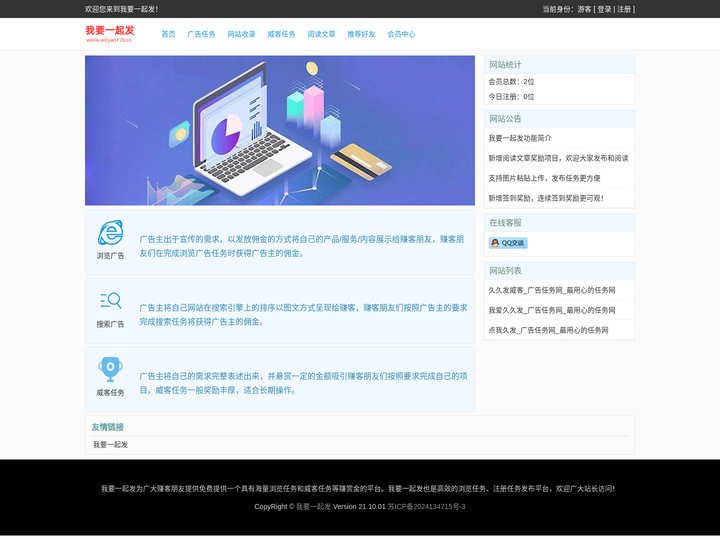Open the QQ交谈 chat button

(508, 243)
